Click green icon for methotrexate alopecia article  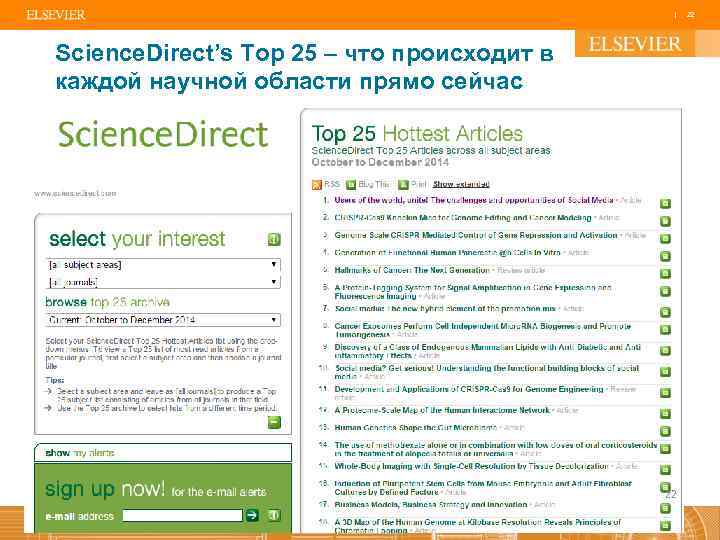tap(665, 449)
